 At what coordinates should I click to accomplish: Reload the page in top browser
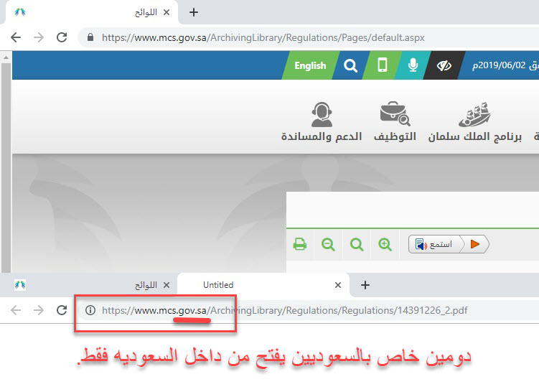(62, 37)
